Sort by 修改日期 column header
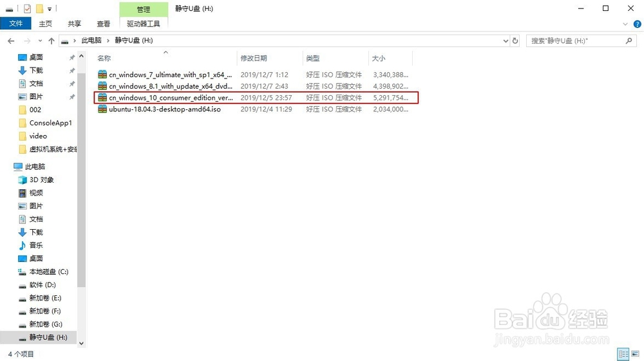 point(270,59)
